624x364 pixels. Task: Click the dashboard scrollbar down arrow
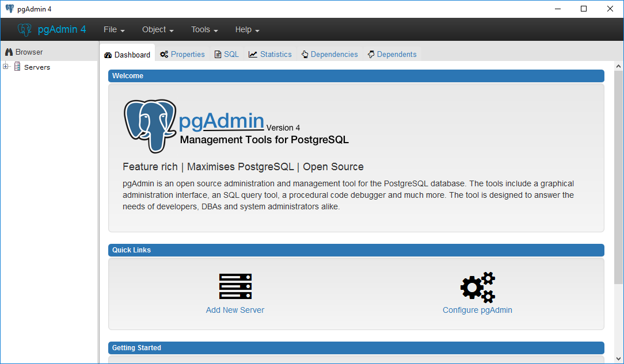[x=618, y=359]
